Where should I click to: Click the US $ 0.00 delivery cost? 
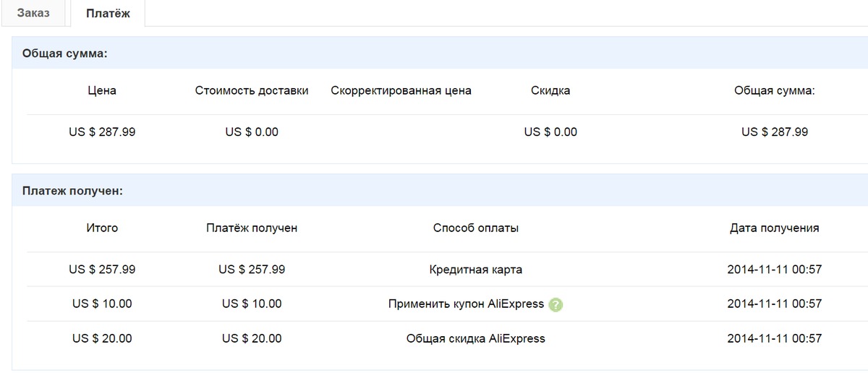tap(252, 132)
